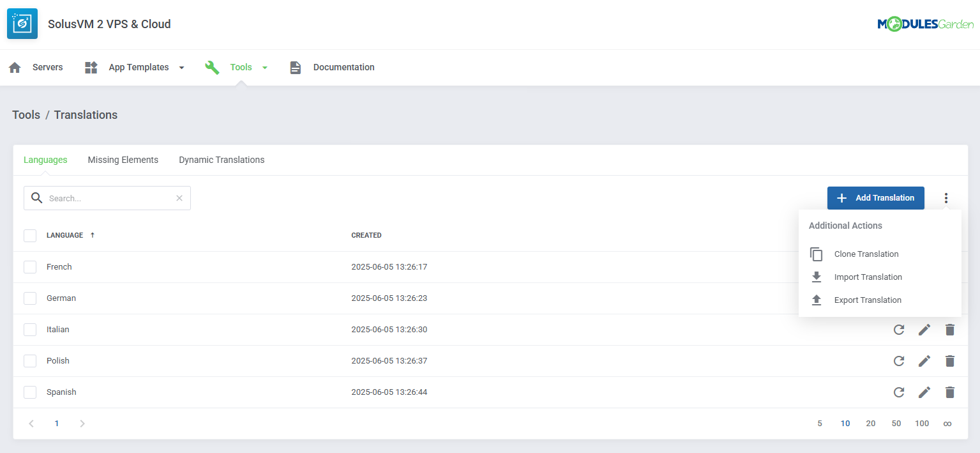Set page size to 50 entries
This screenshot has width=980, height=453.
pos(896,423)
